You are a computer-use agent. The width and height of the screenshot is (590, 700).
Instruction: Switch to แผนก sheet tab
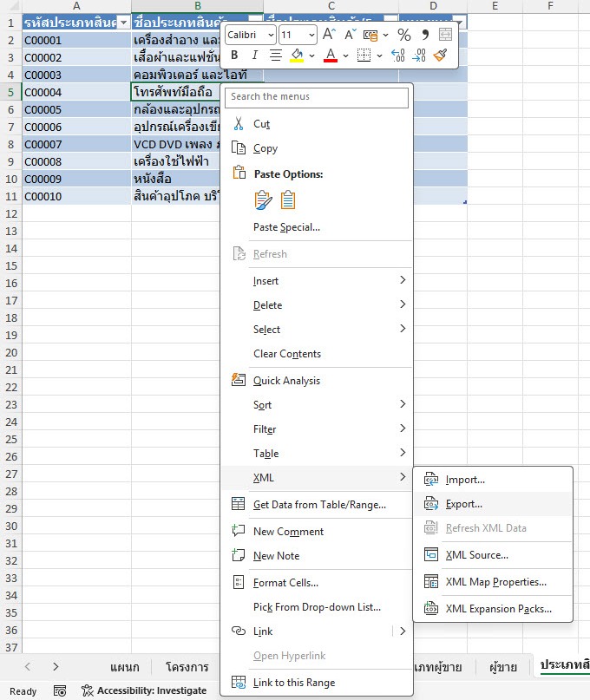(125, 667)
